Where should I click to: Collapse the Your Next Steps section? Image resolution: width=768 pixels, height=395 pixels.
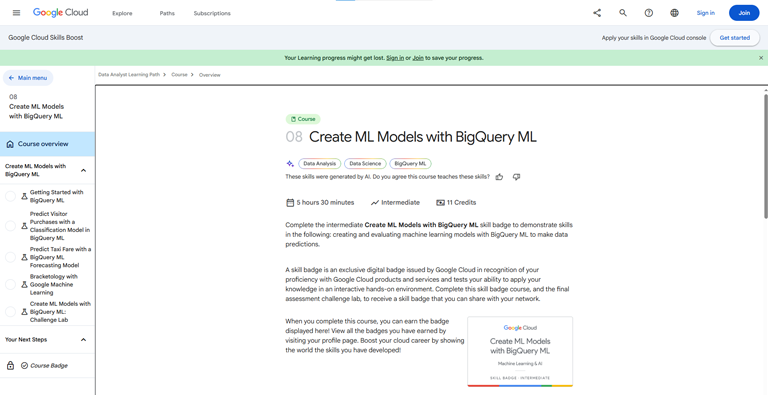83,340
